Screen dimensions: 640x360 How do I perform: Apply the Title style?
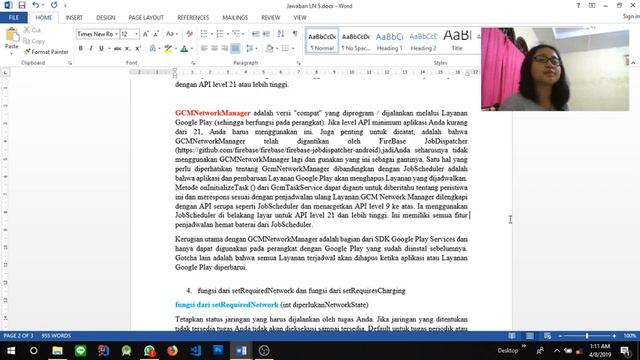[457, 41]
